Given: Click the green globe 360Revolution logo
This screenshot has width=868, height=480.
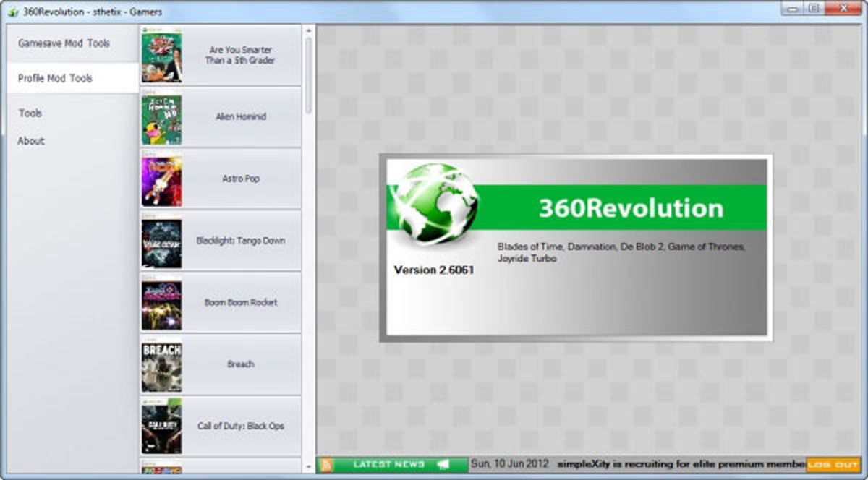Looking at the screenshot, I should 433,205.
